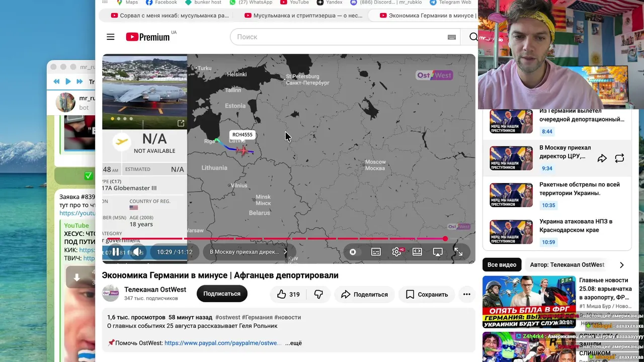
Task: Click the 10:59 chapter timestamp
Action: point(548,242)
